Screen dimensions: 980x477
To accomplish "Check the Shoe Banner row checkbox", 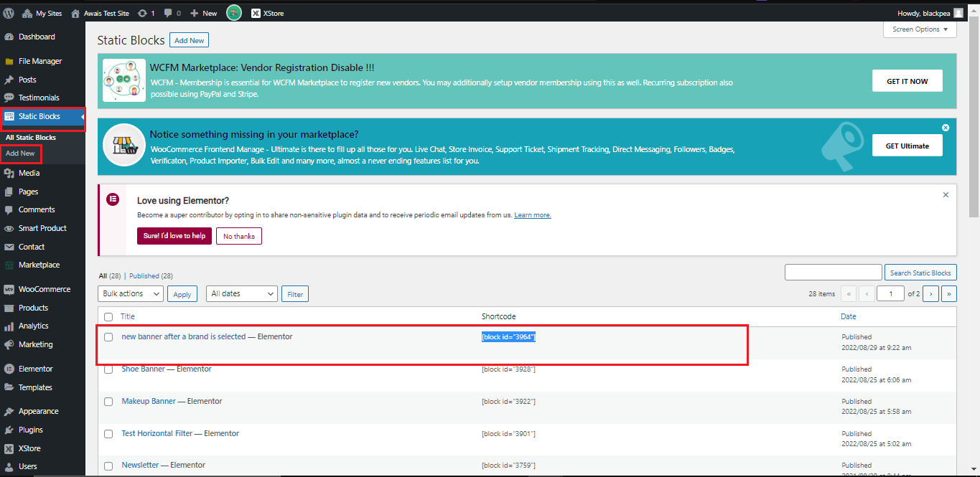I will 108,369.
